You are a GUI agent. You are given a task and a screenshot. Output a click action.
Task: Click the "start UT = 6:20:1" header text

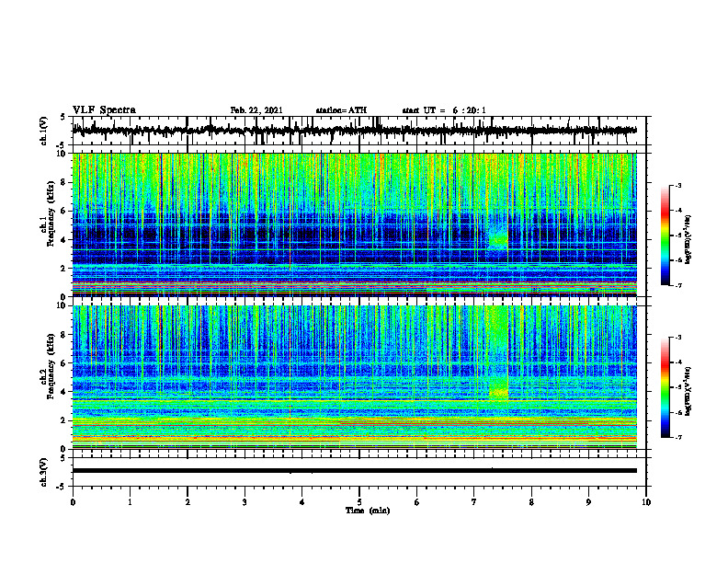pos(444,110)
